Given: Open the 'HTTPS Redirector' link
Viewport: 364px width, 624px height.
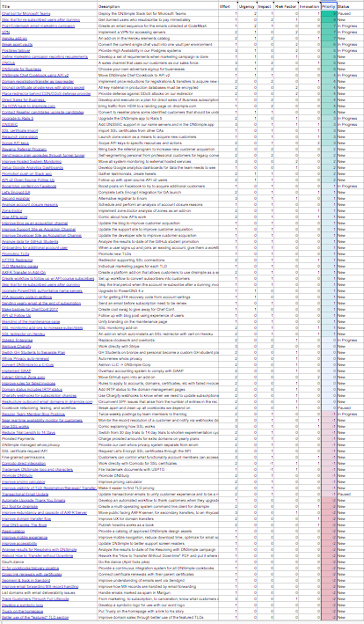Looking at the screenshot, I should (17, 260).
